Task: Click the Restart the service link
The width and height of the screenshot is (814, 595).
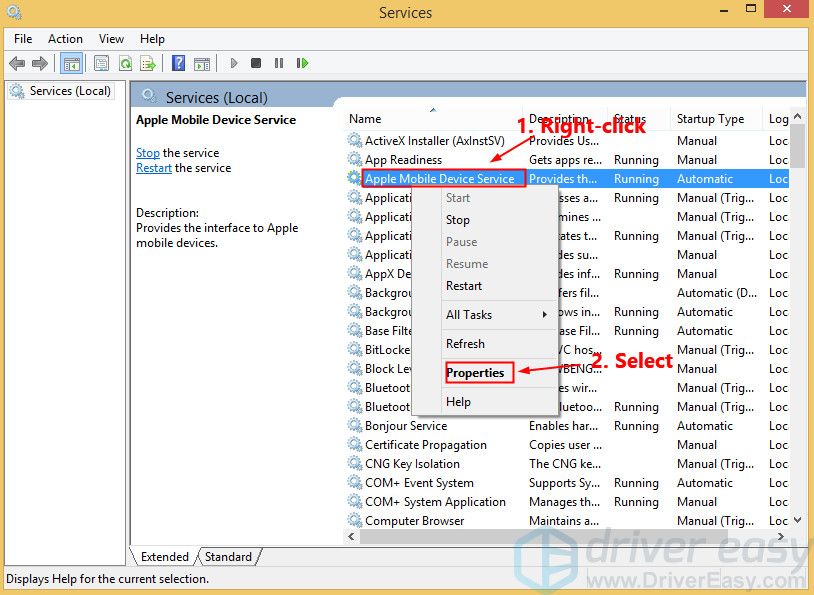Action: [x=154, y=168]
